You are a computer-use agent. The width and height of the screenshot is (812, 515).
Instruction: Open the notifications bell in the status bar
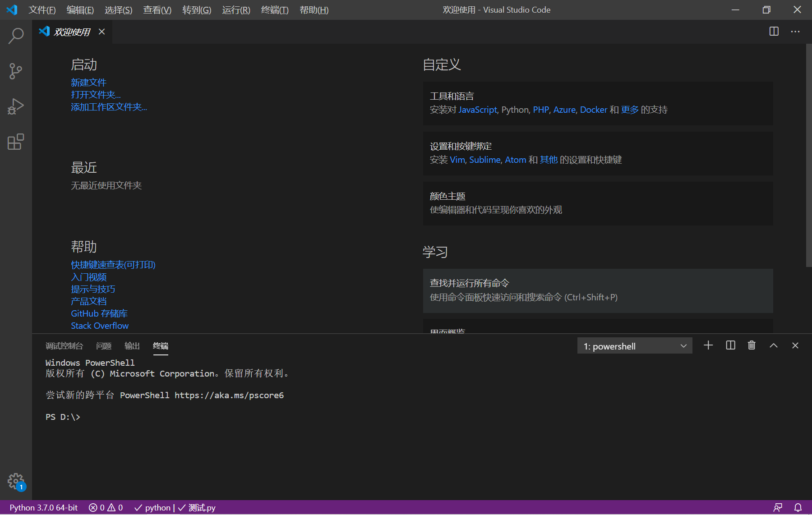(x=798, y=507)
